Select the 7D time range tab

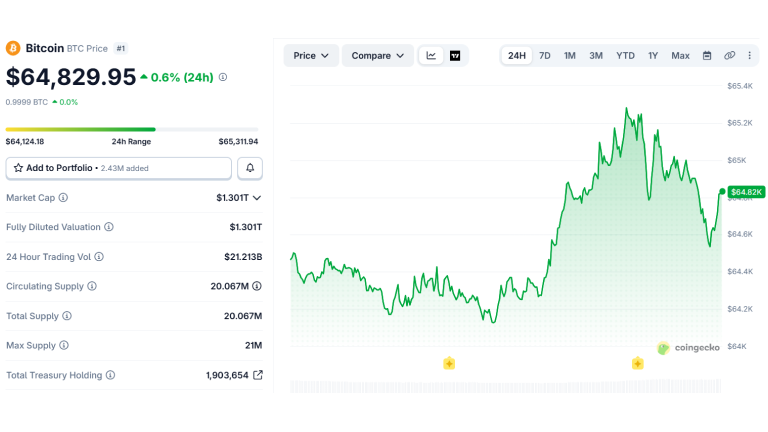pos(545,55)
